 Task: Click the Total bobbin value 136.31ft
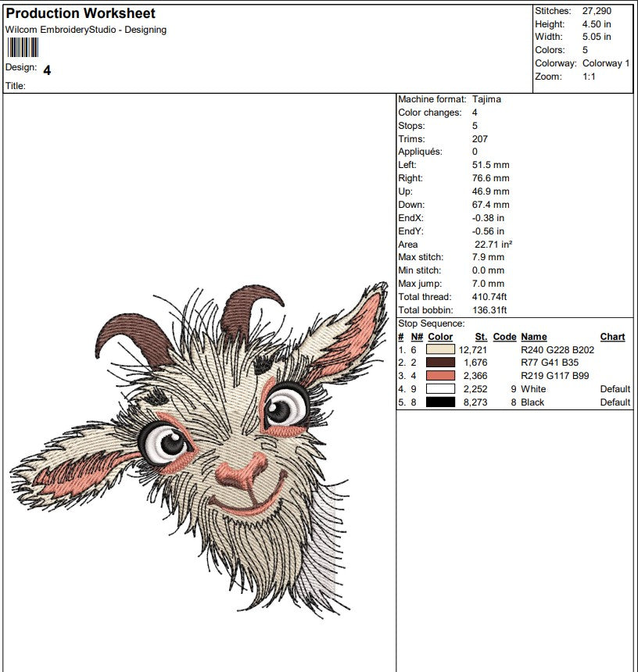[x=489, y=310]
